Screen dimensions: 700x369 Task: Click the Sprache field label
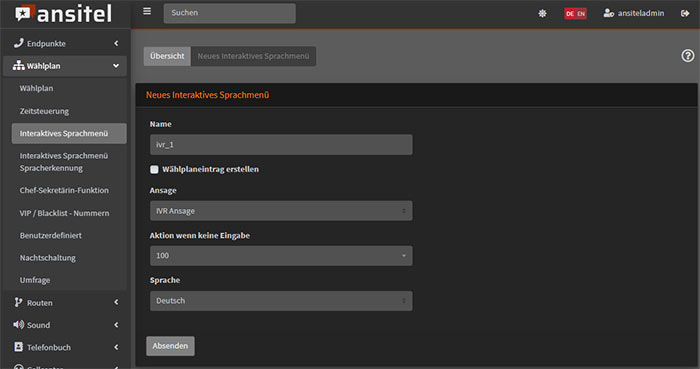pos(165,280)
